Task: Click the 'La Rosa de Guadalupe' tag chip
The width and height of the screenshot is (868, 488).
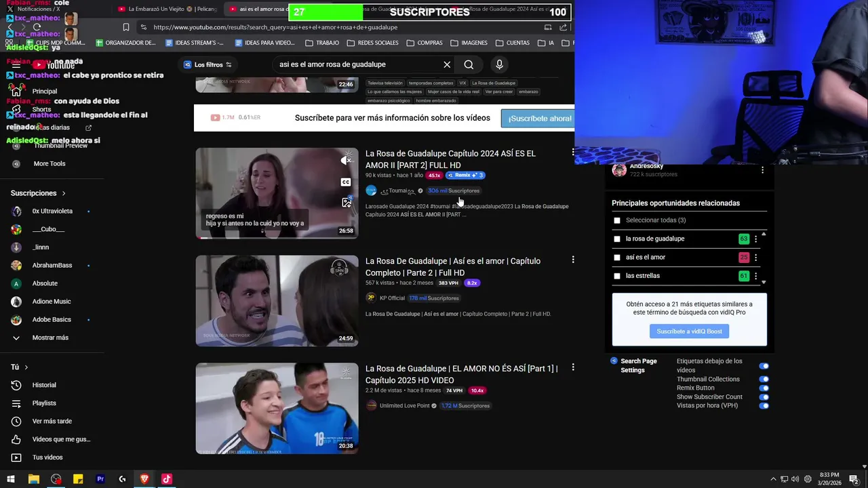Action: tap(494, 83)
